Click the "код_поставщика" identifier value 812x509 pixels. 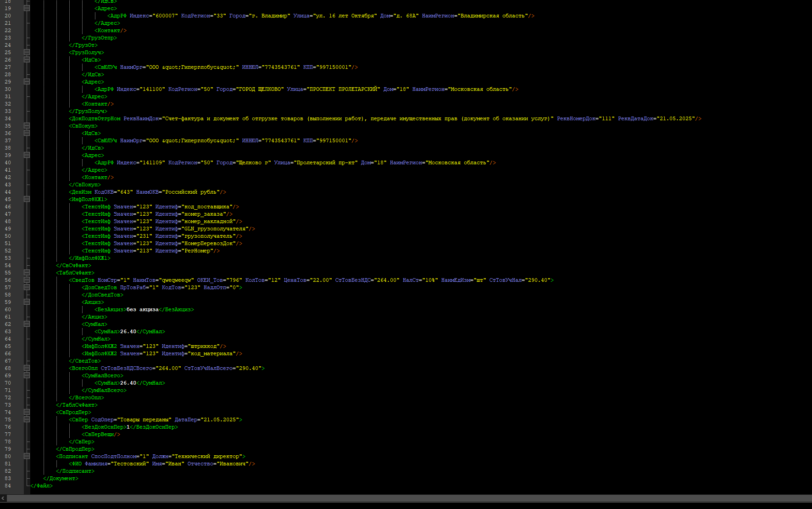pyautogui.click(x=207, y=207)
